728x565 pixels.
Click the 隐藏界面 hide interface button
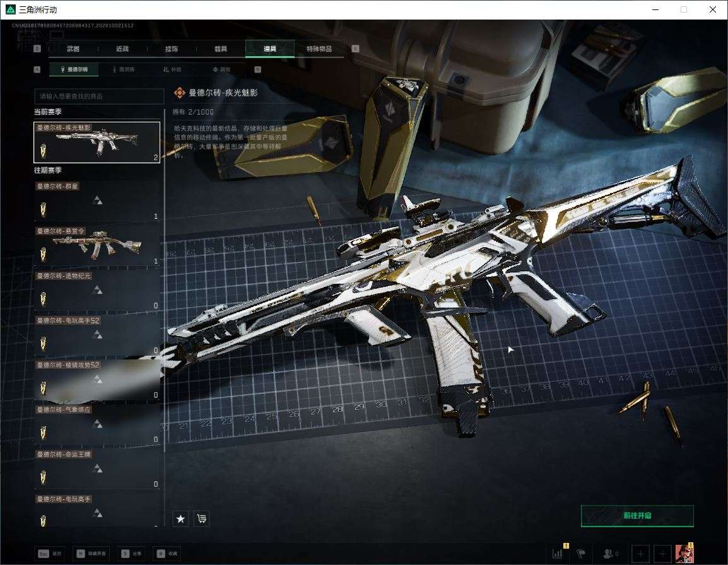tap(91, 554)
